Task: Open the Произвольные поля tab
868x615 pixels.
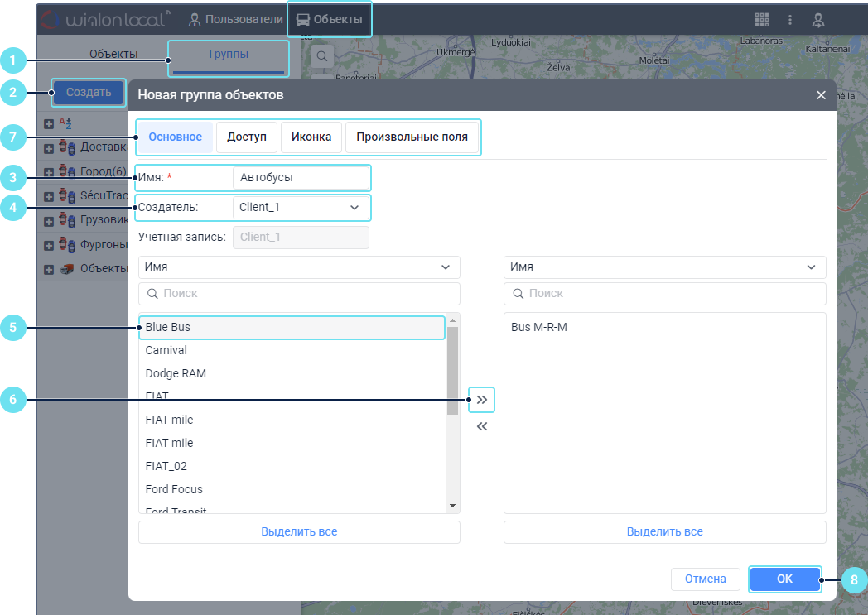Action: coord(412,137)
